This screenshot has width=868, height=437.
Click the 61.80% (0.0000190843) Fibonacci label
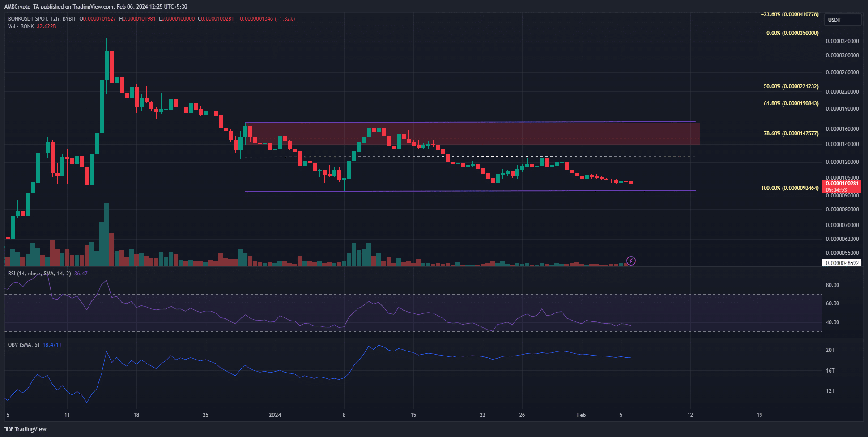pos(791,103)
